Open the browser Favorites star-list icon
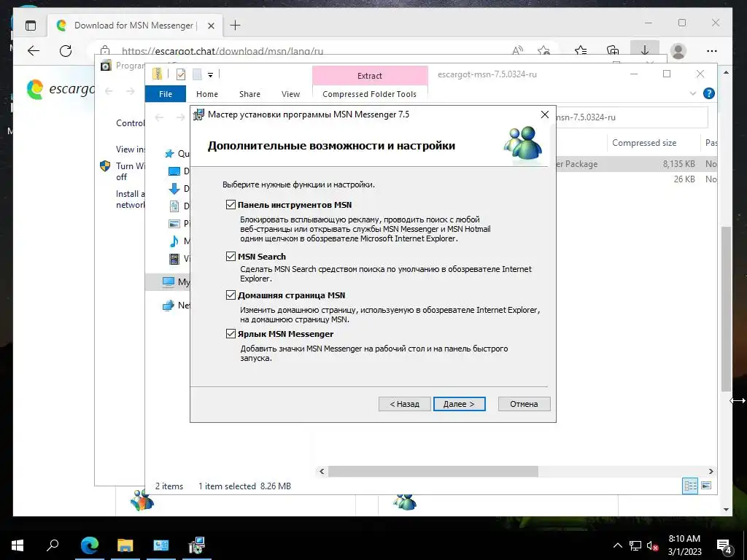The image size is (747, 560). pos(581,50)
